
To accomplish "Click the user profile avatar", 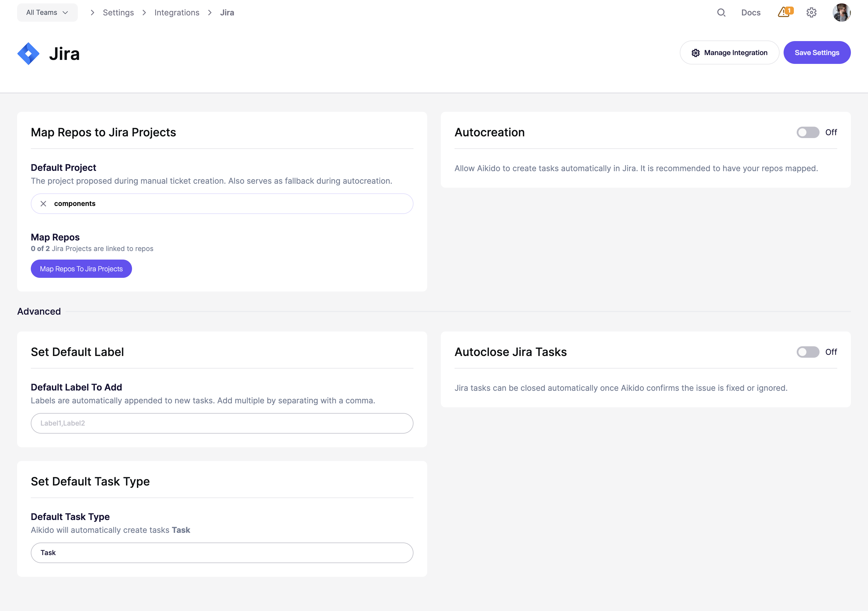I will 841,13.
